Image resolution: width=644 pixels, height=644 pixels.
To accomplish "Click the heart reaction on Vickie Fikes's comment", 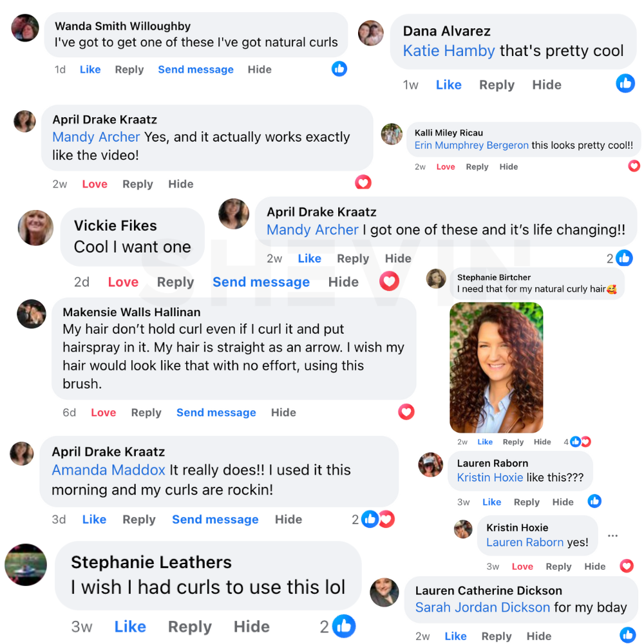I will tap(389, 281).
